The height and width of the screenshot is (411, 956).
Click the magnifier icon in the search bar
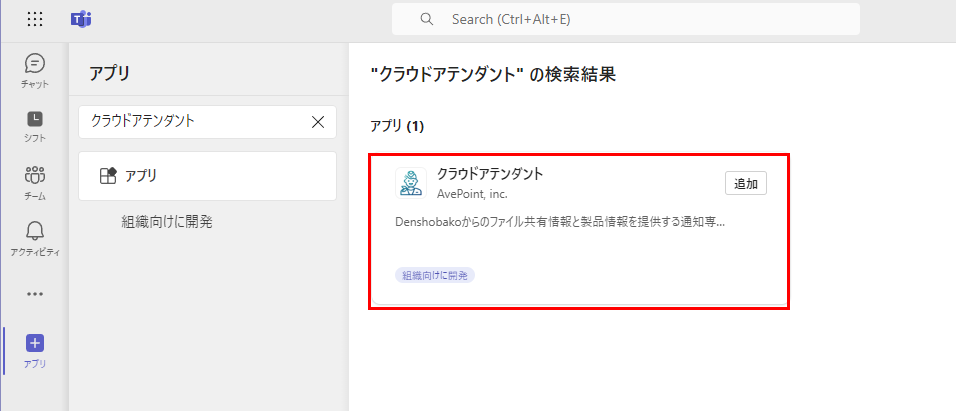coord(427,20)
